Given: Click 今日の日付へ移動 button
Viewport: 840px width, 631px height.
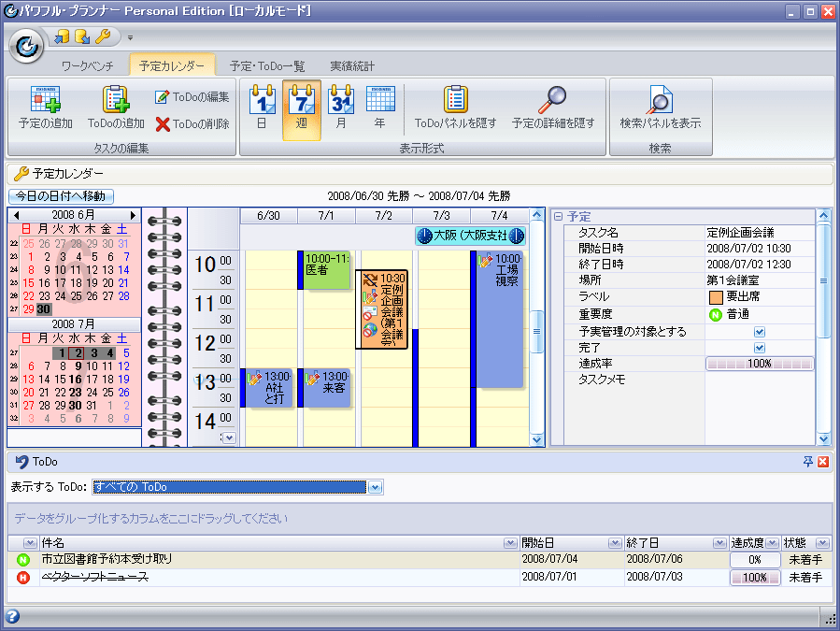Looking at the screenshot, I should (x=61, y=196).
